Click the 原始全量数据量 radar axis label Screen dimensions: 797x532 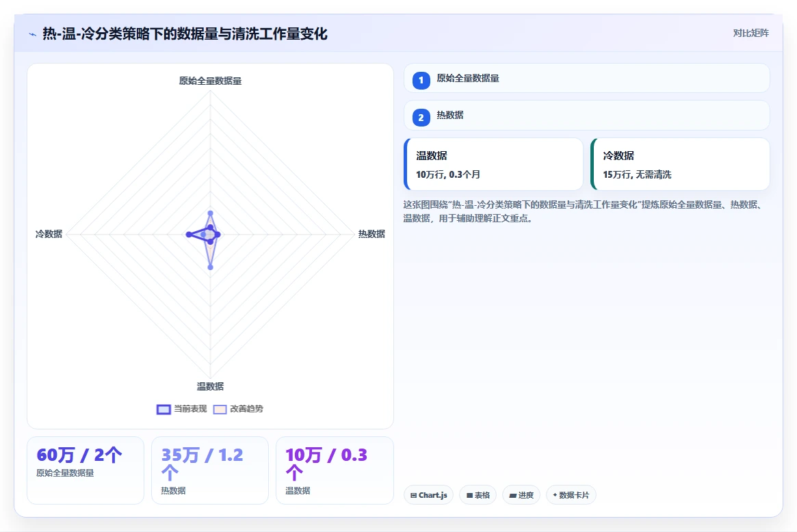(x=210, y=81)
